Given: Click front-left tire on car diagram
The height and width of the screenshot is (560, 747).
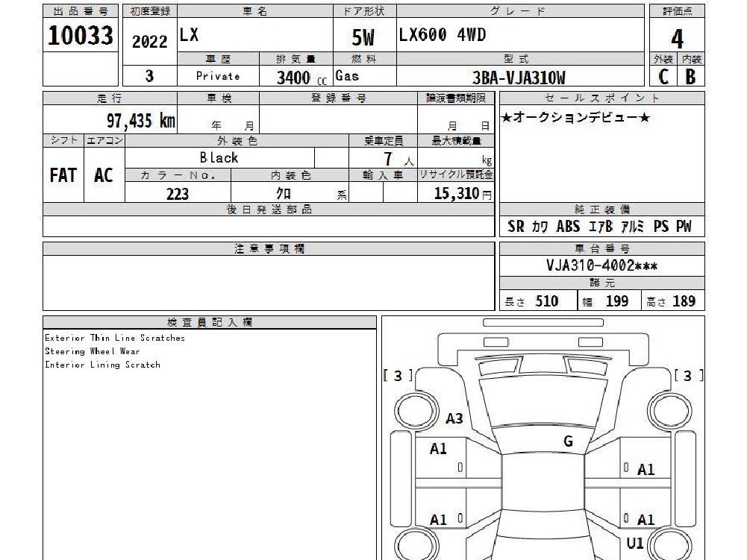Looking at the screenshot, I should pos(416,411).
